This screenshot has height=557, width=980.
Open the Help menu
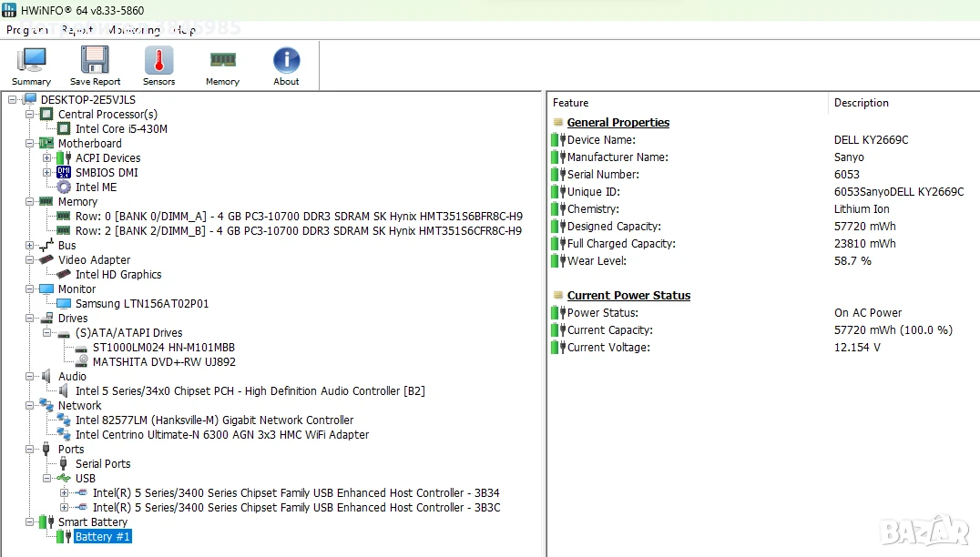(184, 29)
